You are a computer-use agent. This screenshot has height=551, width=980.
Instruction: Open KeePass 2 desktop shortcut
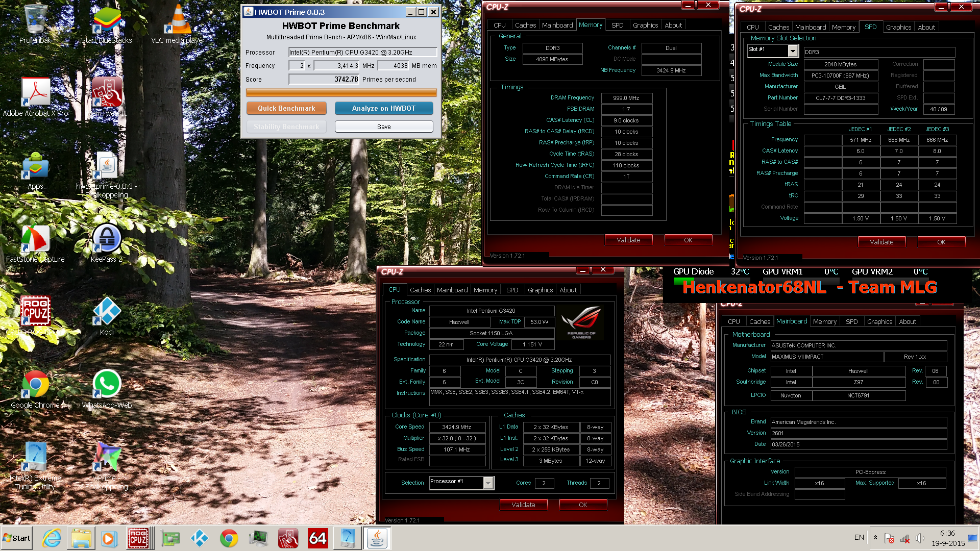coord(107,243)
